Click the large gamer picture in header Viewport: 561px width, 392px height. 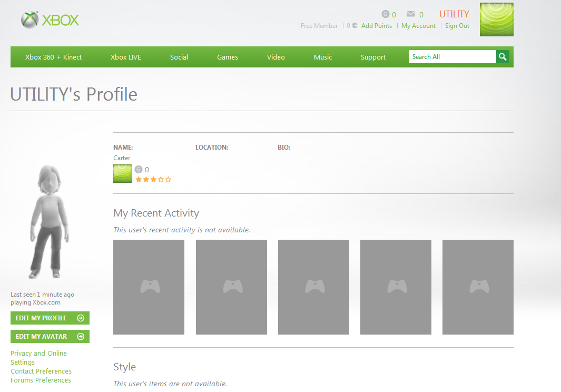click(497, 19)
